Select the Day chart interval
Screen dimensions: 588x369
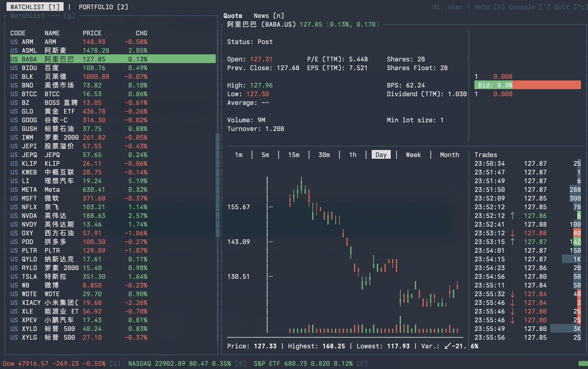click(381, 155)
